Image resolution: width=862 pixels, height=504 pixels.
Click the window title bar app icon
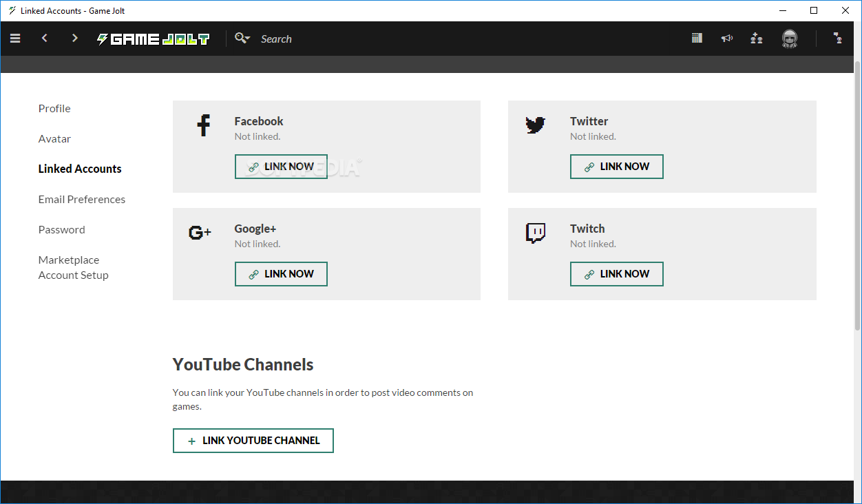coord(12,10)
